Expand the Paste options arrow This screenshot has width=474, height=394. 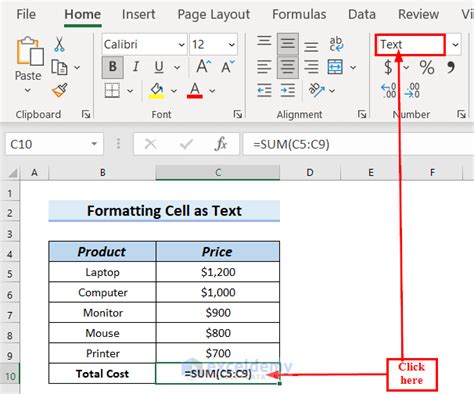28,90
